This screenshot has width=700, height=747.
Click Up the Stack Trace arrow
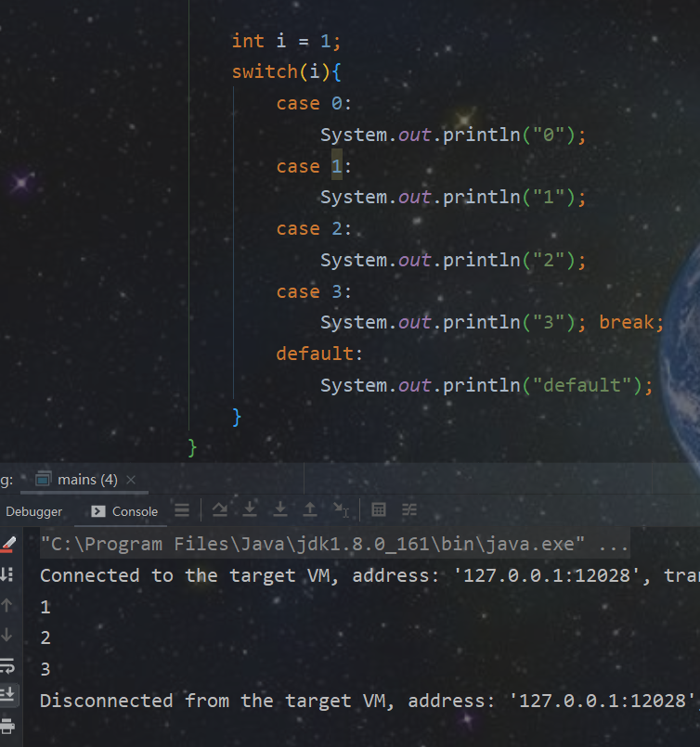pyautogui.click(x=7, y=606)
